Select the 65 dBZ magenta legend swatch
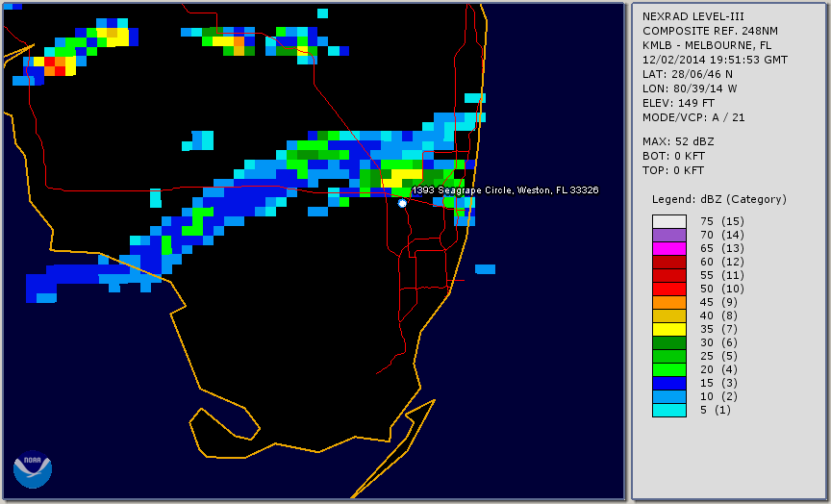Image resolution: width=831 pixels, height=504 pixels. point(669,248)
